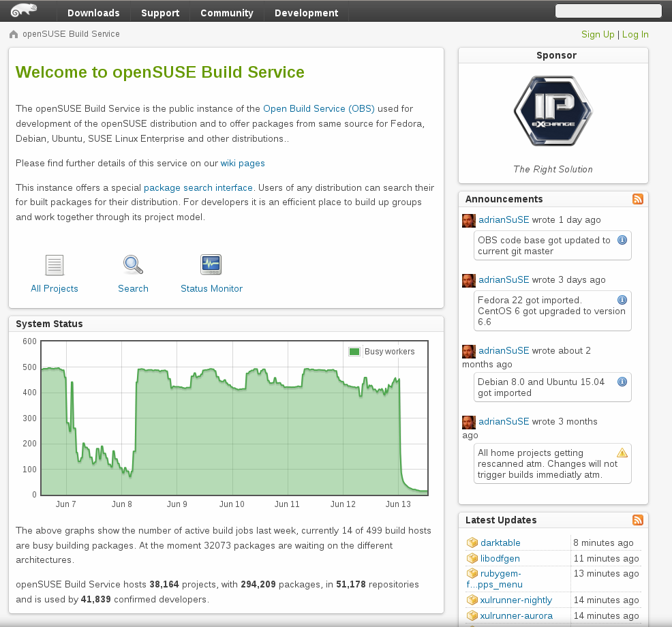Click adrianSuSE avatar for about 2 months post
Image resolution: width=672 pixels, height=627 pixels.
(x=469, y=352)
